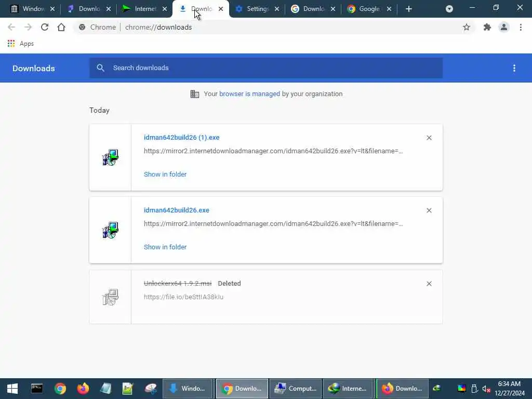The image size is (532, 399).
Task: Click the Chrome site info icon in address bar
Action: coord(82,27)
